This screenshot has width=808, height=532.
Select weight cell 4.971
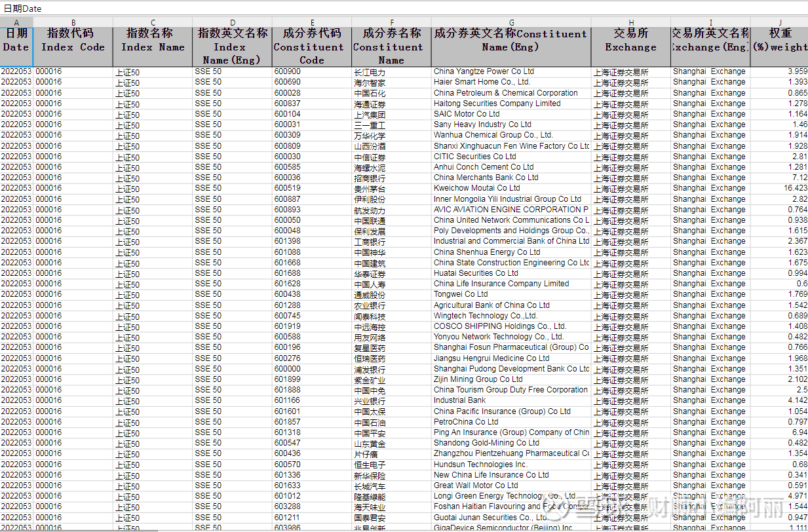pos(779,496)
